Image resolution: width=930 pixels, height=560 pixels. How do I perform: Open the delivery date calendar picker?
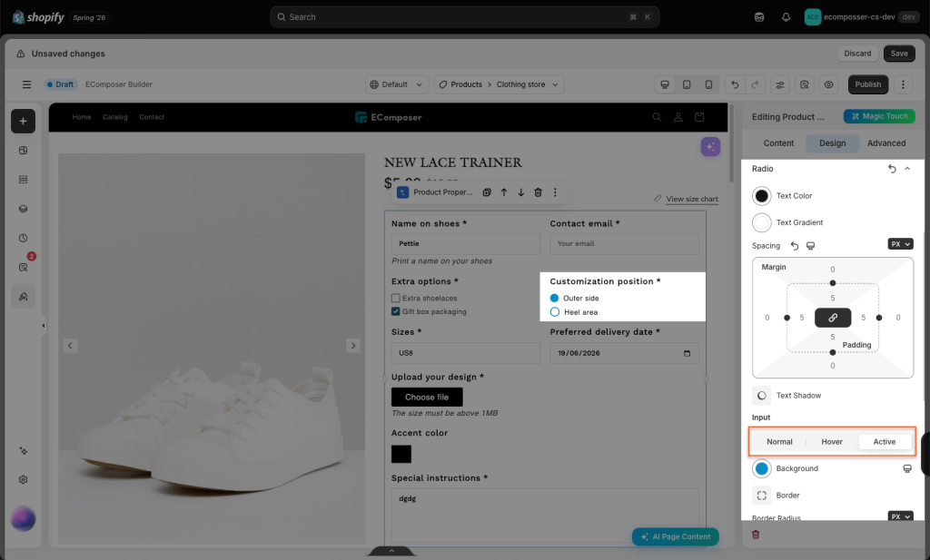tap(687, 353)
